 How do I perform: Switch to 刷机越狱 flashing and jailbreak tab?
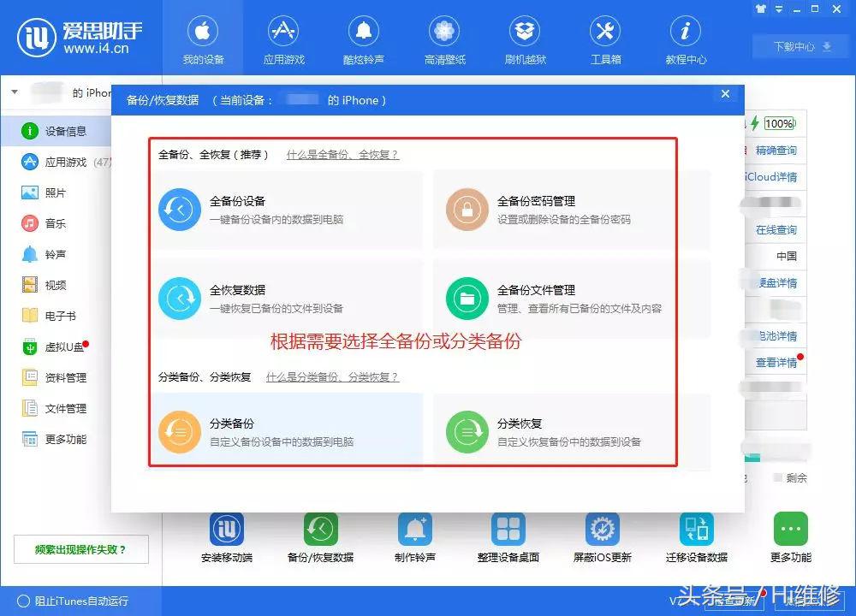tap(524, 38)
